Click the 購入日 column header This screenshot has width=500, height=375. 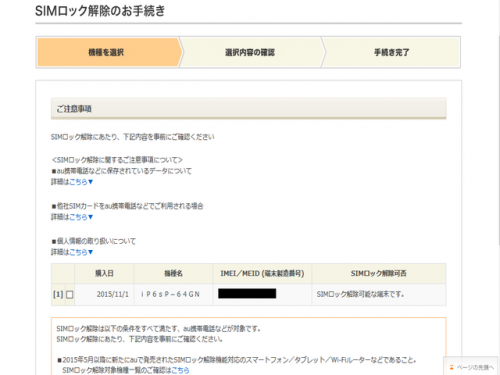[x=104, y=274]
